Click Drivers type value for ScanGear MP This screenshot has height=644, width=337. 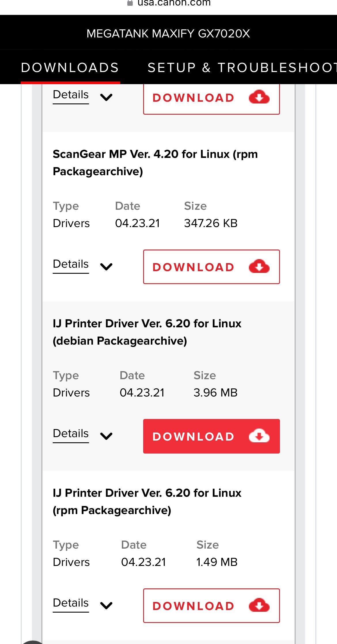(71, 223)
